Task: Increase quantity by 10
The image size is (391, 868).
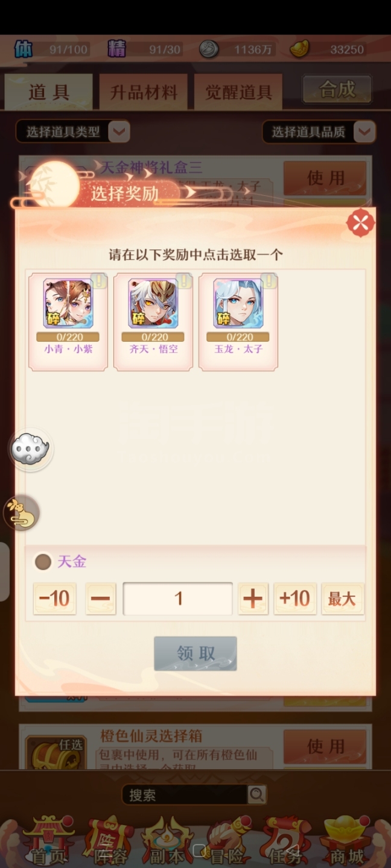Action: click(x=294, y=599)
